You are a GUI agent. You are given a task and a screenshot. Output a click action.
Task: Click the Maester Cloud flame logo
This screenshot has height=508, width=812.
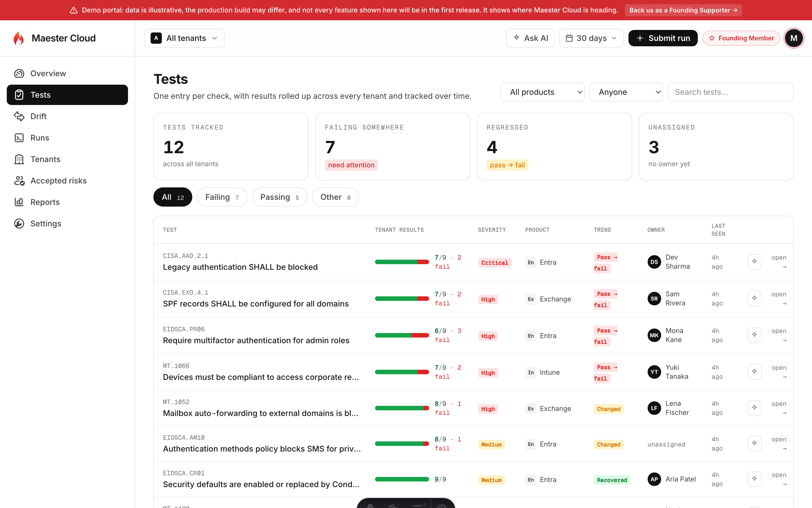(x=19, y=38)
